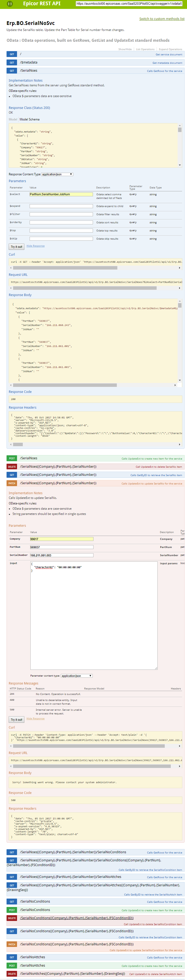This screenshot has width=187, height=980.
Task: Click Try it out in PATCH section
Action: [x=16, y=719]
